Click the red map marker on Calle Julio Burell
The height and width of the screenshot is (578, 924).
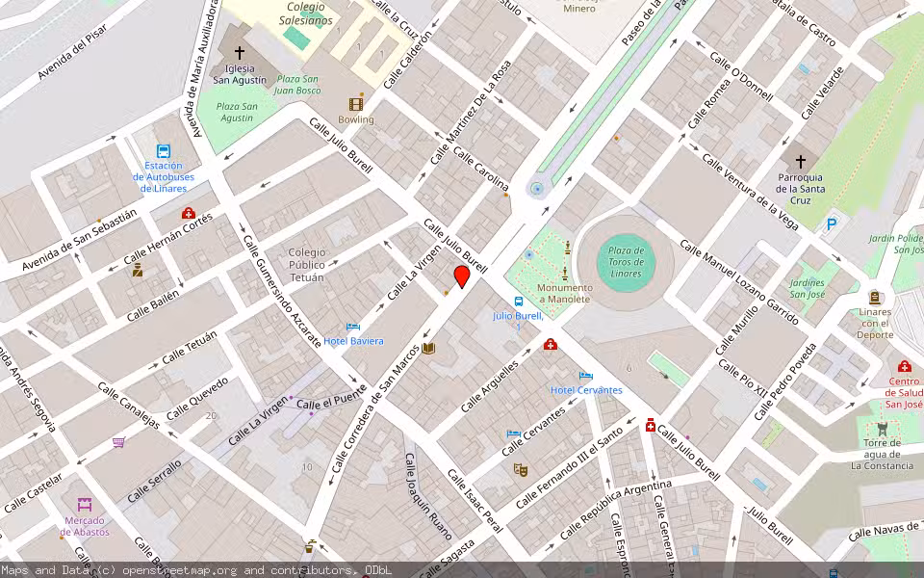coord(462,276)
